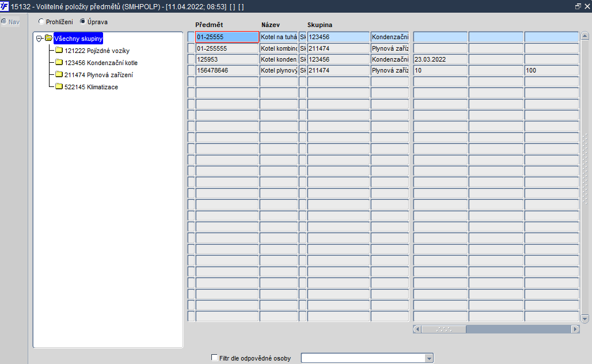Image resolution: width=592 pixels, height=364 pixels.
Task: Click the folder icon for 211474 Plynová zařízení
Action: pos(59,74)
